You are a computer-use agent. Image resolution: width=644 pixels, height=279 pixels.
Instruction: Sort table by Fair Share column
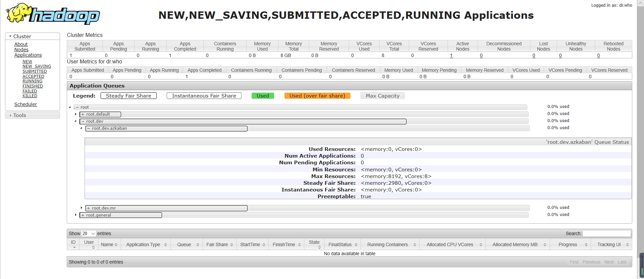[220, 244]
